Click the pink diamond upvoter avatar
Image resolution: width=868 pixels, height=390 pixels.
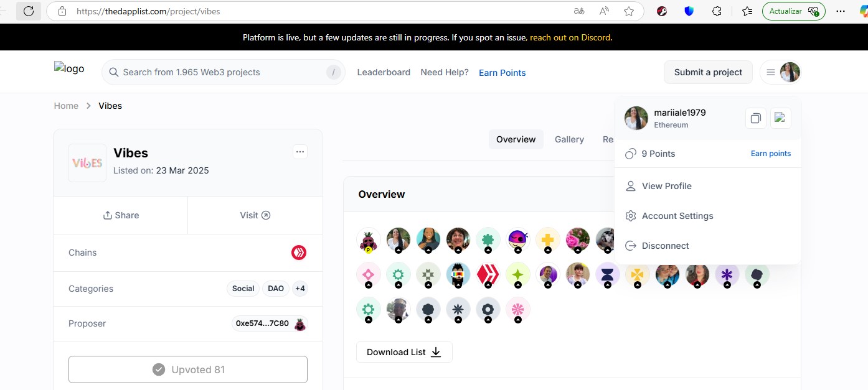click(368, 274)
